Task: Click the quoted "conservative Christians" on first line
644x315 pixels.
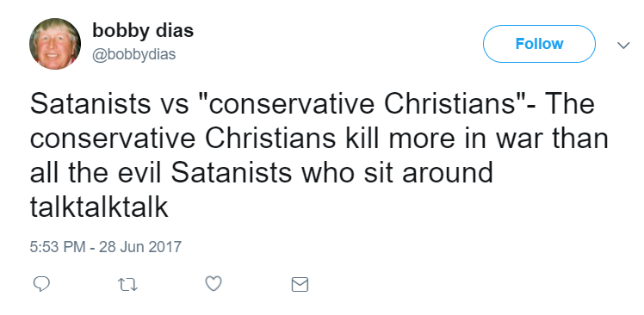Action: pyautogui.click(x=361, y=103)
